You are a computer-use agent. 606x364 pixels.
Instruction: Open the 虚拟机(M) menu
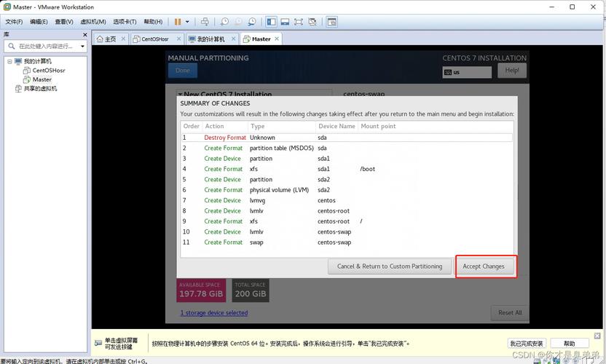tap(93, 22)
